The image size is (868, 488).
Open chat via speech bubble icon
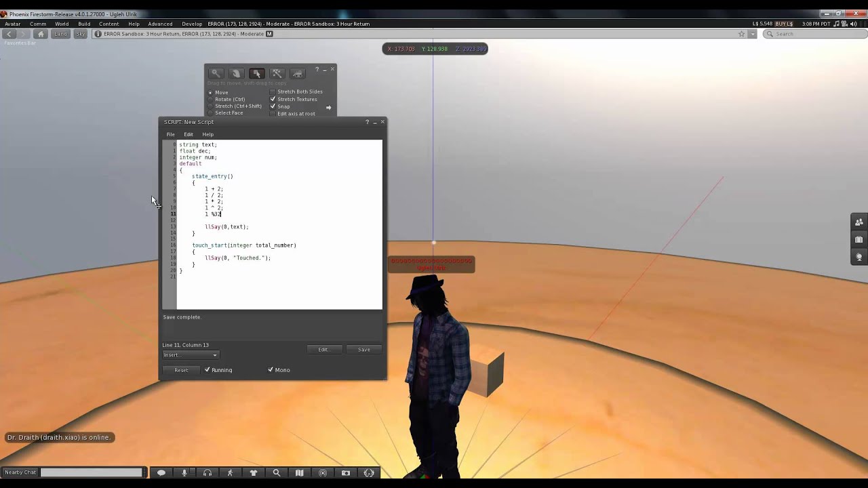coord(161,473)
